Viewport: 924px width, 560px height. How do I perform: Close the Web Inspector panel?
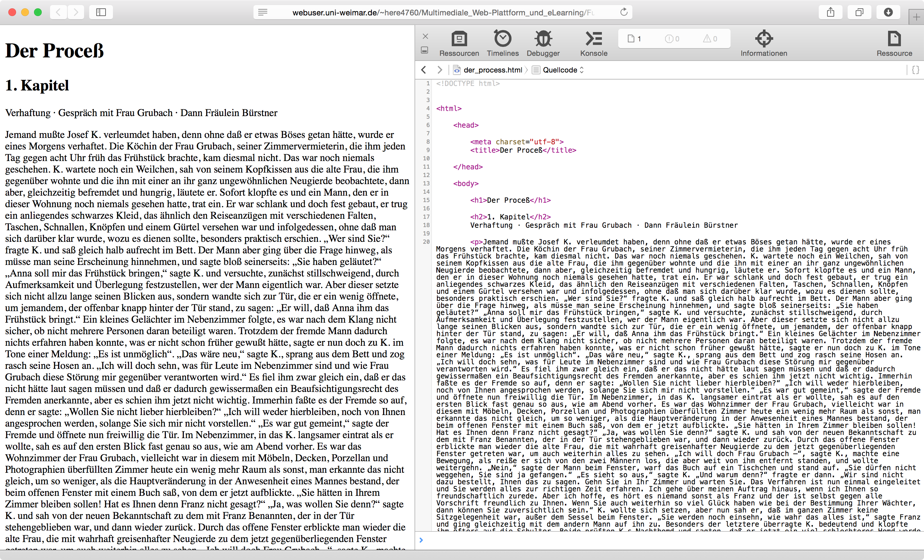coord(425,36)
